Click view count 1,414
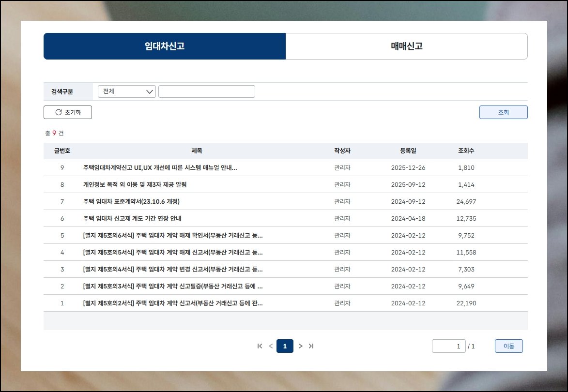This screenshot has height=392, width=568. tap(466, 184)
